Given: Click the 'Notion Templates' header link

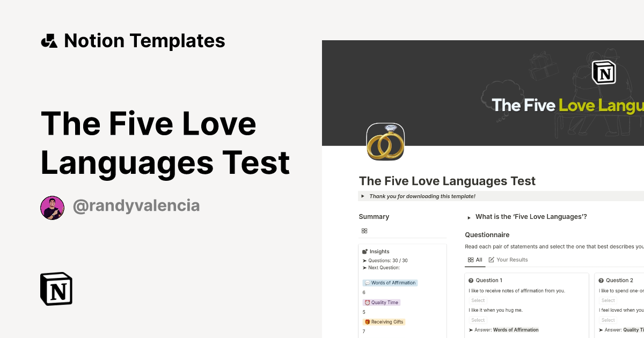Looking at the screenshot, I should [x=145, y=40].
